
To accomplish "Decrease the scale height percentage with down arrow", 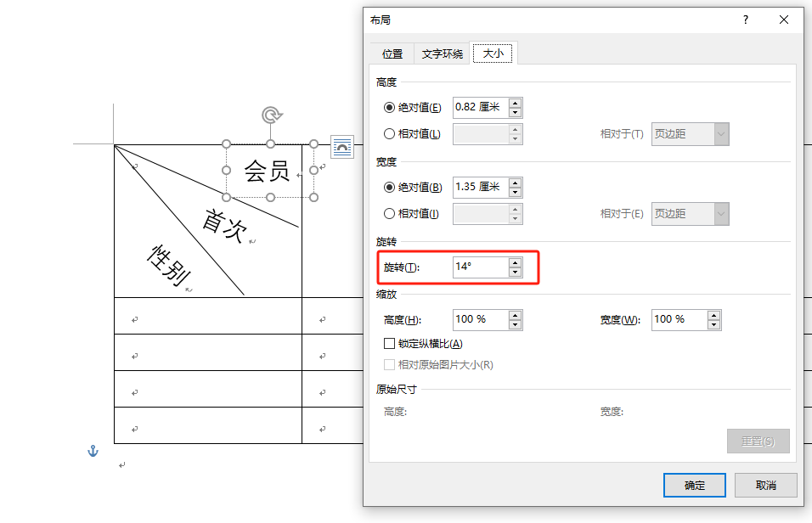I will coord(515,324).
